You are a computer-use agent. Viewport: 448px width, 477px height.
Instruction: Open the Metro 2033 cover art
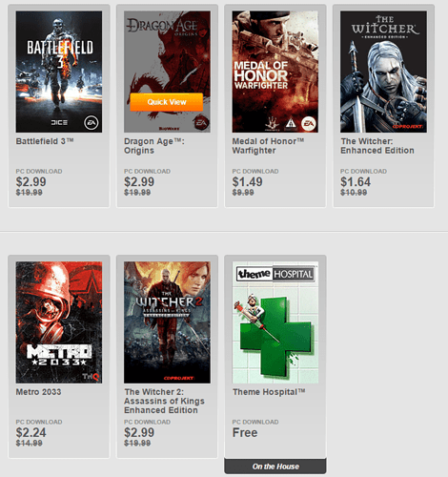point(59,322)
